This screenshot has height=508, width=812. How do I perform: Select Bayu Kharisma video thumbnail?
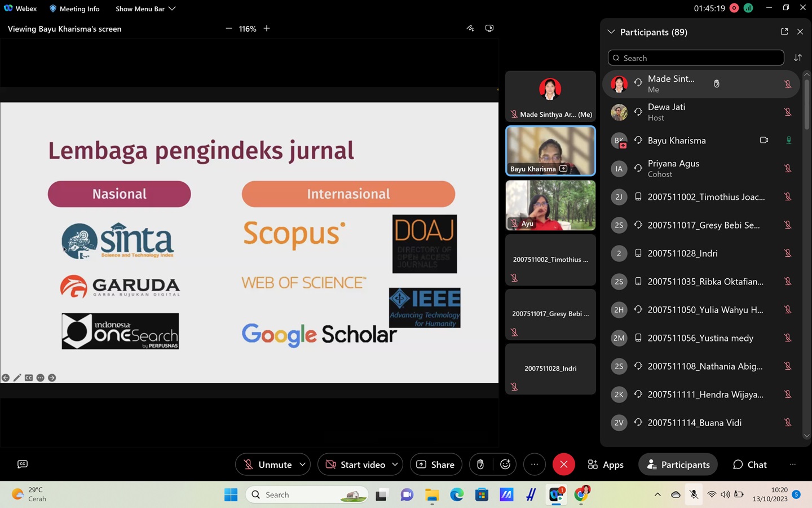click(x=550, y=151)
